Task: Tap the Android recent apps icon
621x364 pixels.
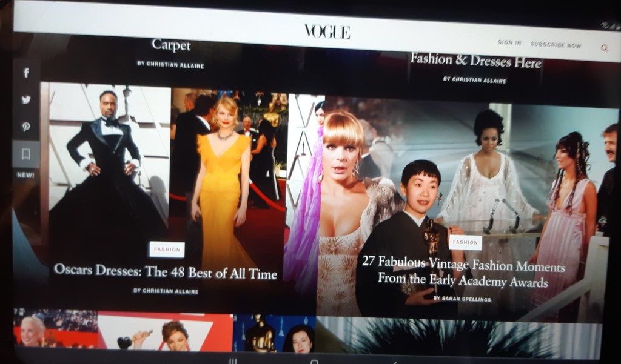Action: pyautogui.click(x=232, y=361)
